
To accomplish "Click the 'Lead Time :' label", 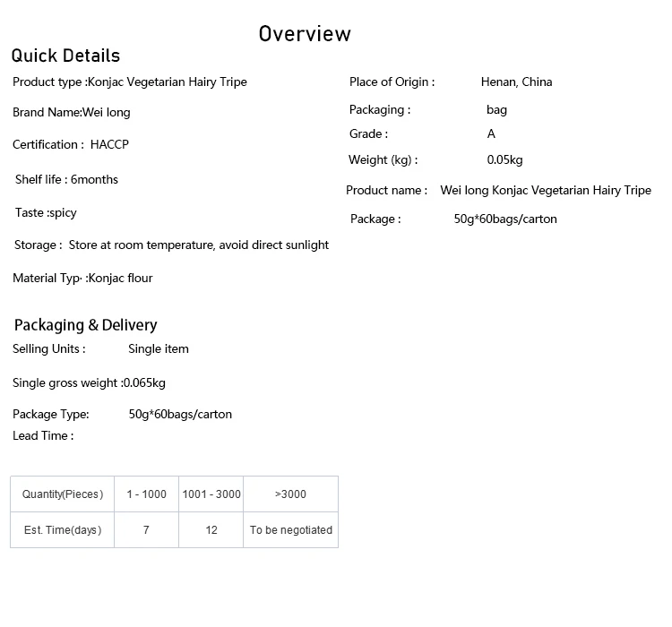I will [43, 436].
